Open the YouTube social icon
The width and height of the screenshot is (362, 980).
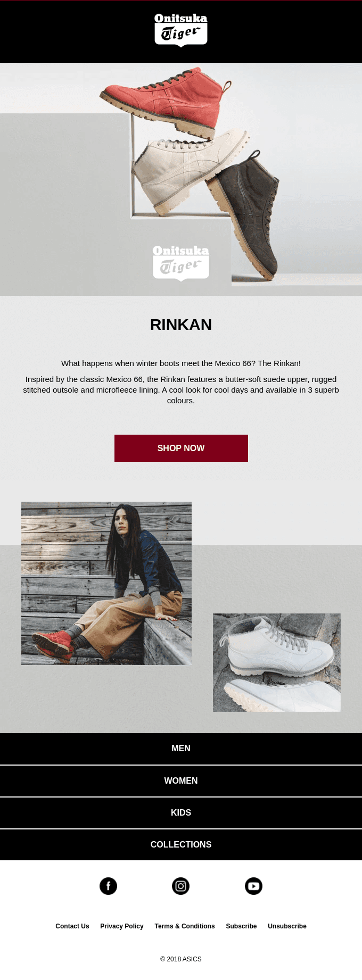click(253, 886)
